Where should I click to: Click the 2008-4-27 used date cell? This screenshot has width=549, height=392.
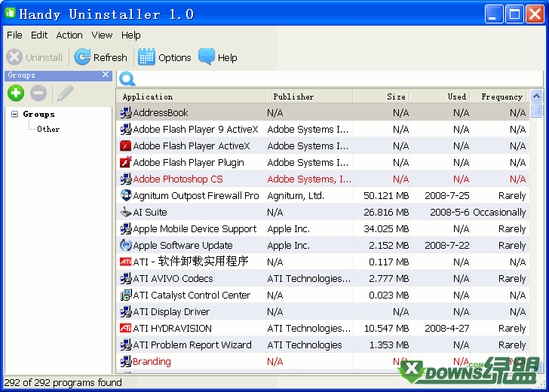pyautogui.click(x=446, y=328)
